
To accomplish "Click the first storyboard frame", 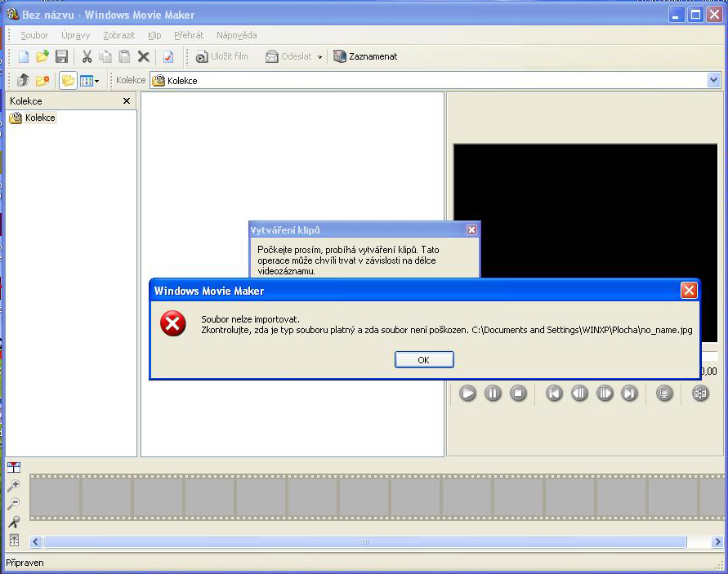I will pyautogui.click(x=56, y=497).
